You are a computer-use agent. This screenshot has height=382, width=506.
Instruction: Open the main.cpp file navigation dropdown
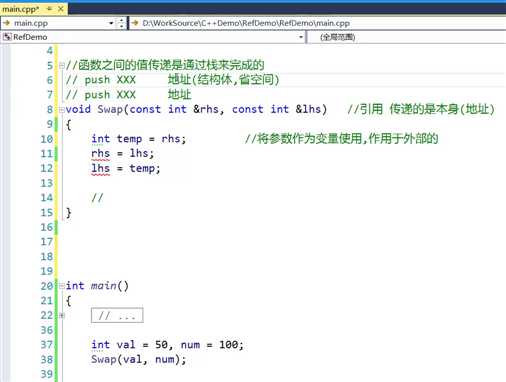coord(111,23)
